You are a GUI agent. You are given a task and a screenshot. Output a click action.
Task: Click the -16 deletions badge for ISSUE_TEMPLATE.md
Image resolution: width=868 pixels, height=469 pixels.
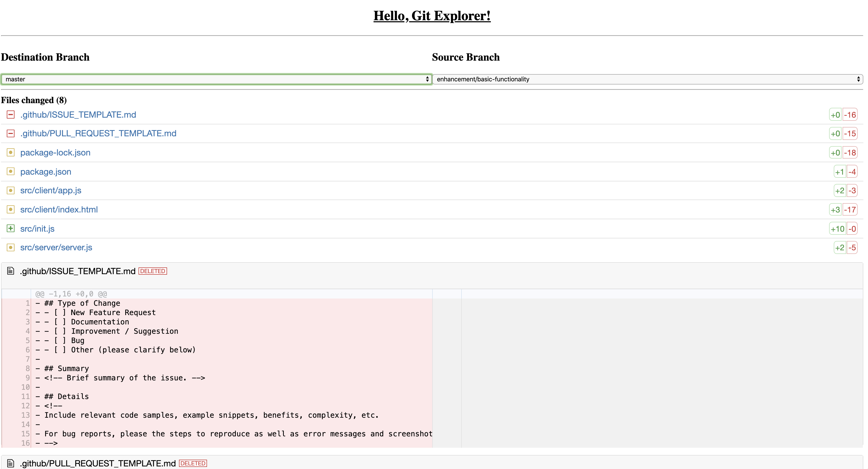[x=850, y=115]
